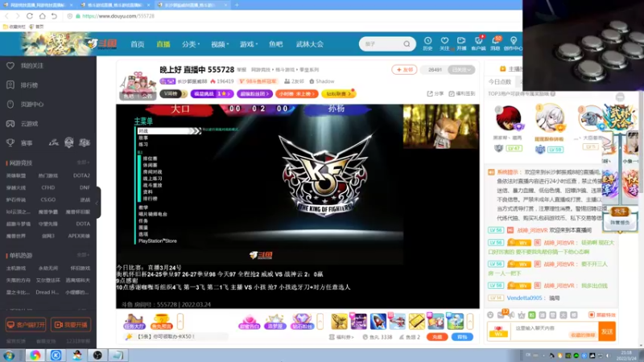Reload the page with the browser refresh icon
This screenshot has height=362, width=644.
(x=30, y=16)
